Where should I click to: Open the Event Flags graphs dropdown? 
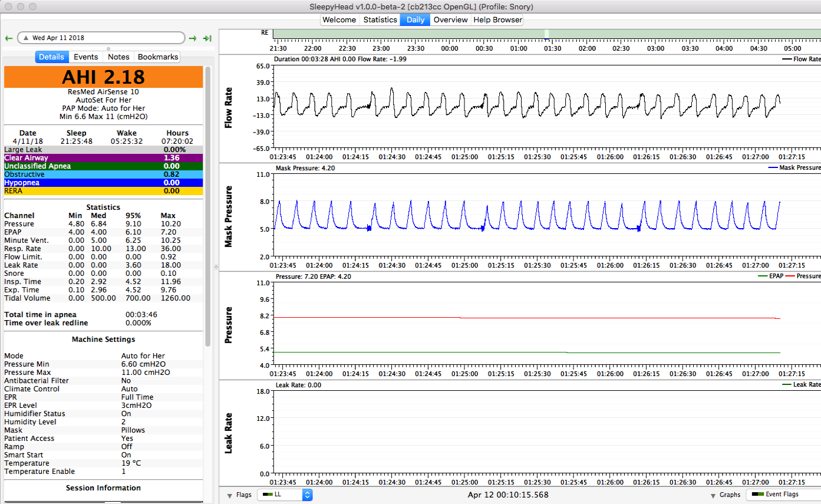coord(784,495)
